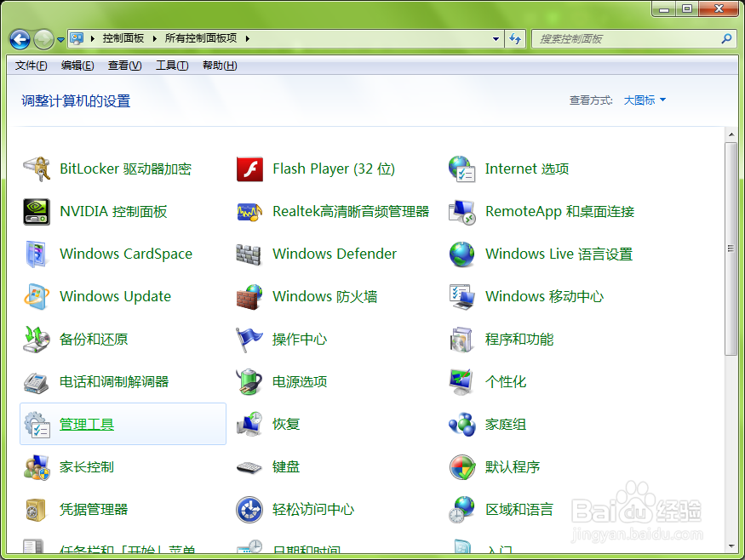This screenshot has height=560, width=745.
Task: Click the vertical scrollbar thumb
Action: (731, 249)
